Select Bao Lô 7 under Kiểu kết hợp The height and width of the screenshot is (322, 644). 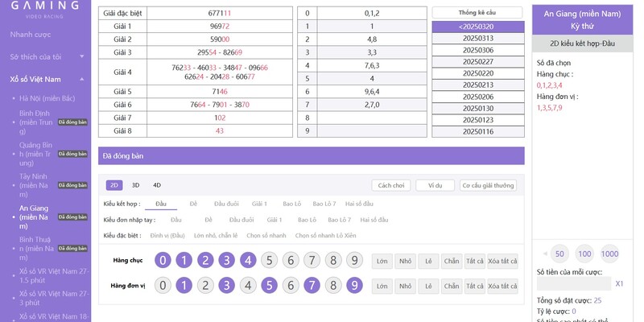pos(324,204)
